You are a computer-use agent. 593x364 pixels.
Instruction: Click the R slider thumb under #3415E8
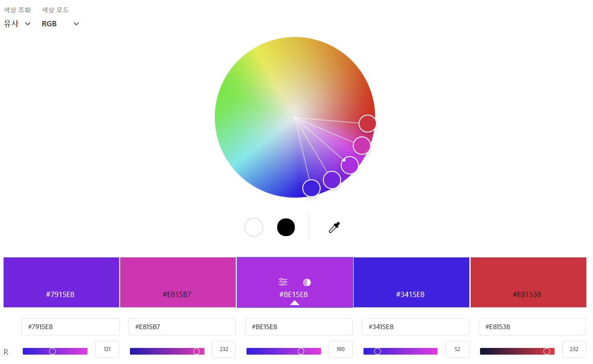pyautogui.click(x=377, y=351)
